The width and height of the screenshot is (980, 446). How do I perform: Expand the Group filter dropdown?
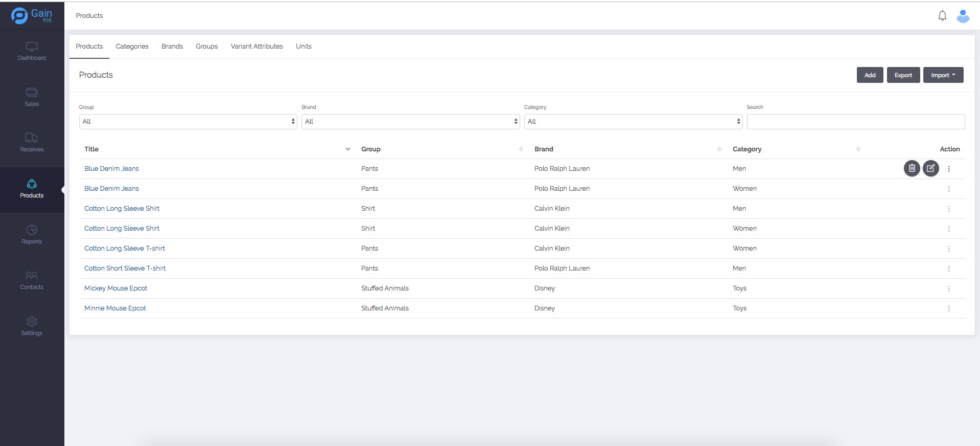click(188, 122)
